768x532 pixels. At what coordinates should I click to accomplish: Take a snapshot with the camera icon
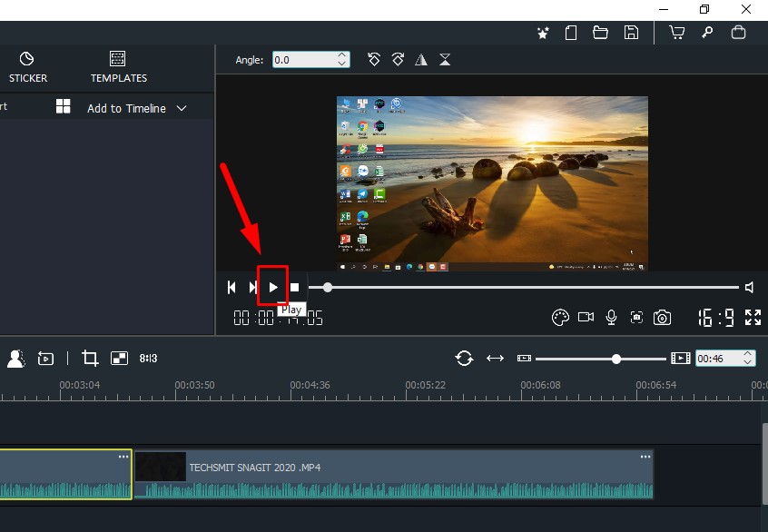point(663,318)
